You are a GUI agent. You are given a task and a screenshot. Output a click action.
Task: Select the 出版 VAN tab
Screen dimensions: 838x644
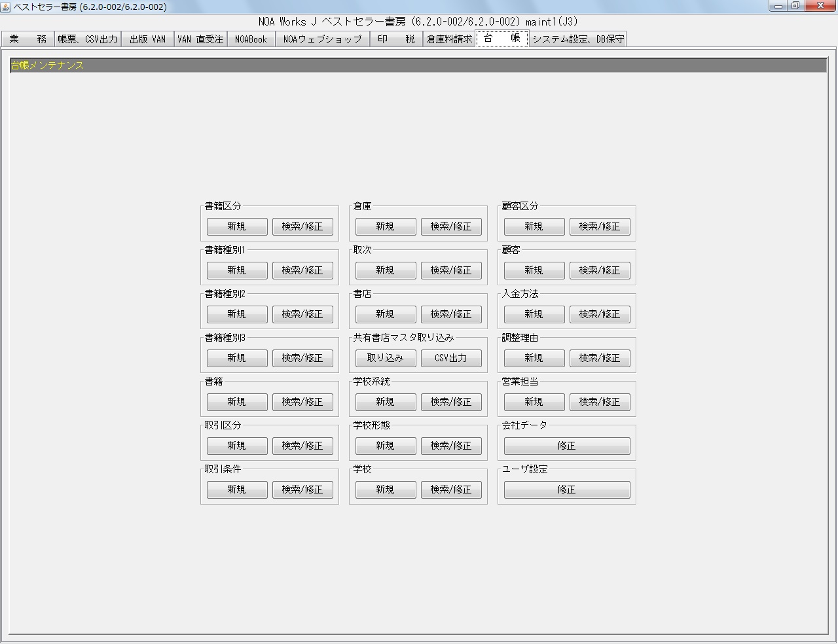coord(147,39)
